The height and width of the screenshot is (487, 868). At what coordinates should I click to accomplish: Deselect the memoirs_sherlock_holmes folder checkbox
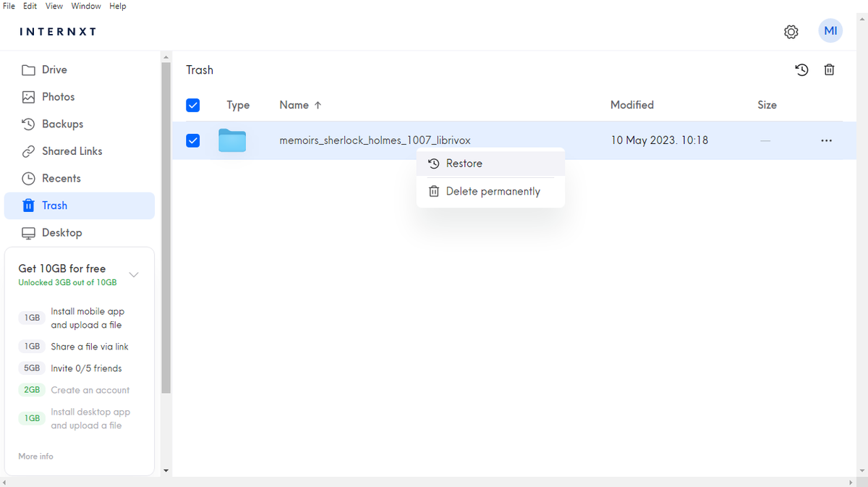192,140
